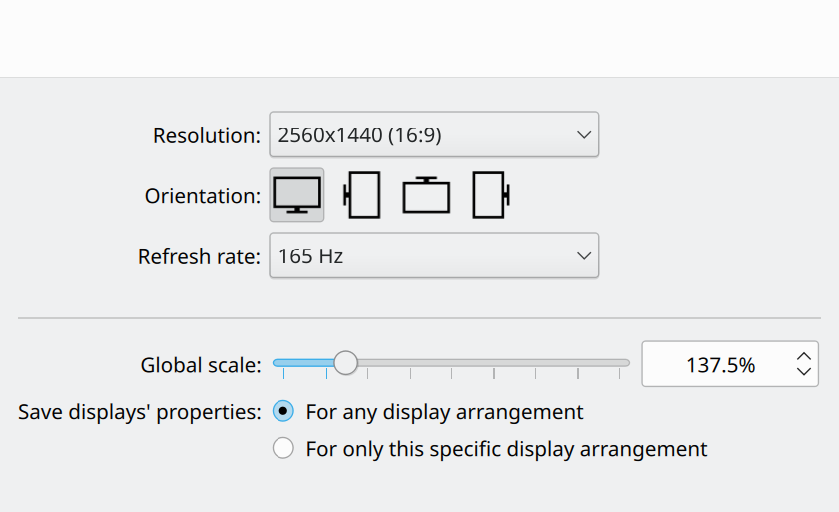Image resolution: width=839 pixels, height=512 pixels.
Task: Click the 'For any display arrangement' label text
Action: pyautogui.click(x=444, y=411)
